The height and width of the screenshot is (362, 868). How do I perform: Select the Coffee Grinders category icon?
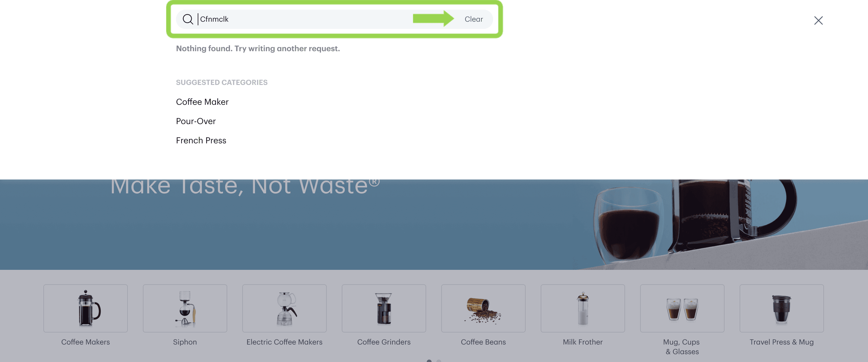(384, 308)
